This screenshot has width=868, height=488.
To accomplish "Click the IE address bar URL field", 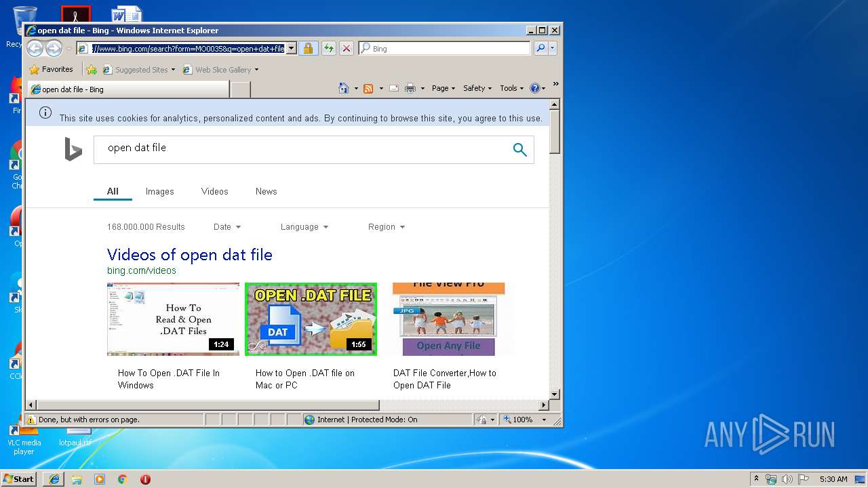I will tap(188, 49).
